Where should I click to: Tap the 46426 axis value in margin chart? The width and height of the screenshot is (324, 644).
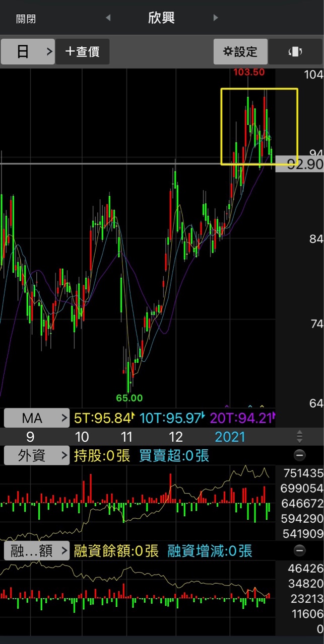[307, 569]
